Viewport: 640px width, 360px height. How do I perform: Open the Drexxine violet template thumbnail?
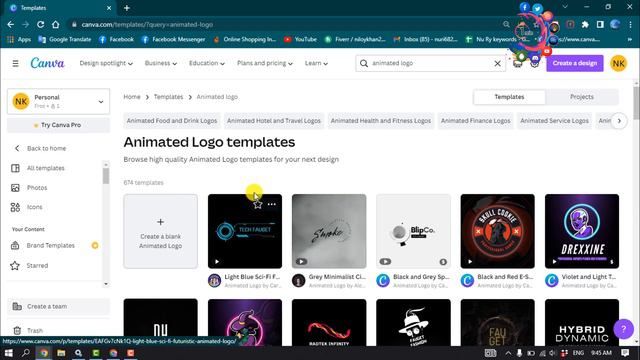pyautogui.click(x=582, y=231)
